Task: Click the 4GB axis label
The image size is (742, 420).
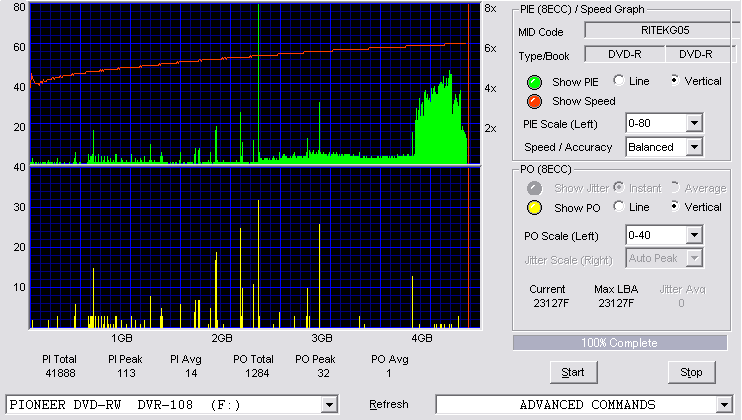Action: [x=422, y=338]
